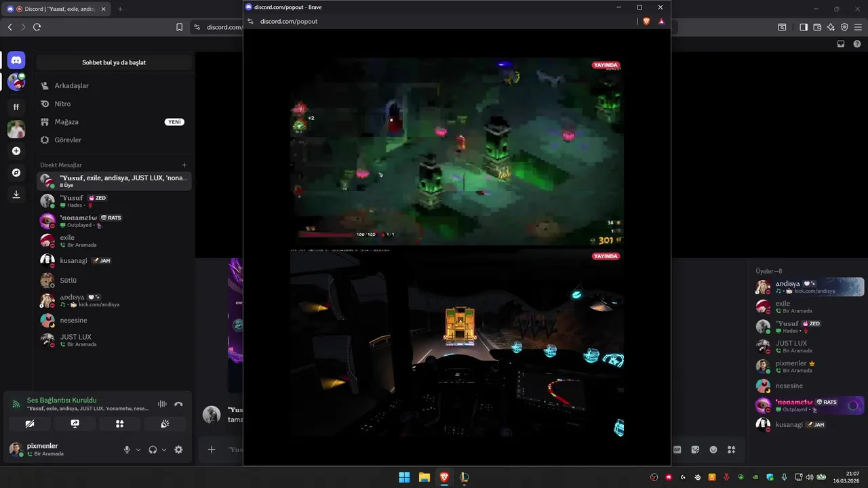Screen dimensions: 868x488
Task: Open DM with Sütlü
Action: click(114, 281)
